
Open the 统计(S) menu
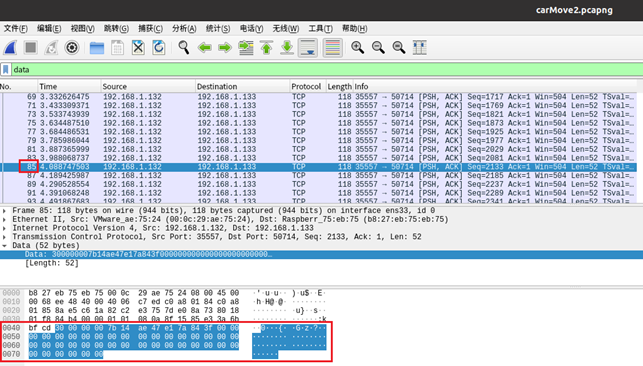point(218,28)
